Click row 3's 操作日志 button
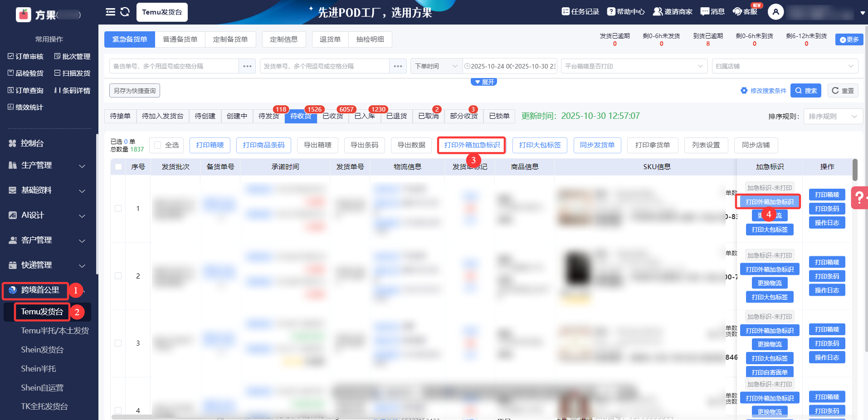The image size is (868, 420). click(x=827, y=357)
